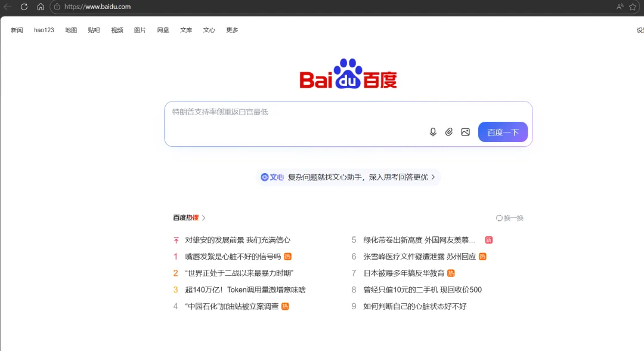Click the Baidu logo

pyautogui.click(x=348, y=74)
